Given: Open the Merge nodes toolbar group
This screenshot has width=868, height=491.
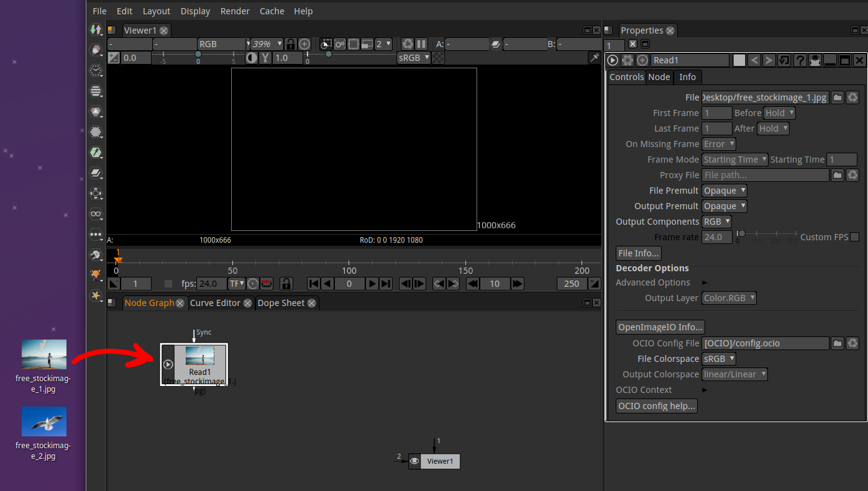Looking at the screenshot, I should (96, 173).
